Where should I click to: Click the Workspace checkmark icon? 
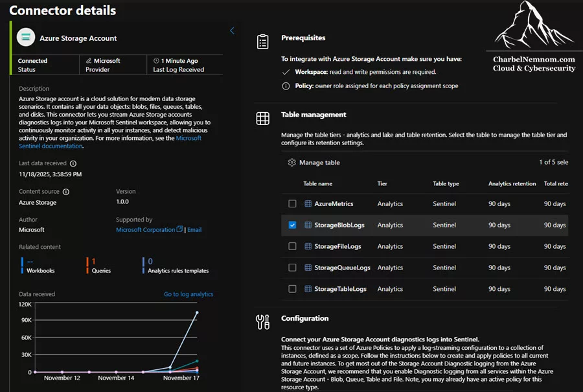pos(286,72)
